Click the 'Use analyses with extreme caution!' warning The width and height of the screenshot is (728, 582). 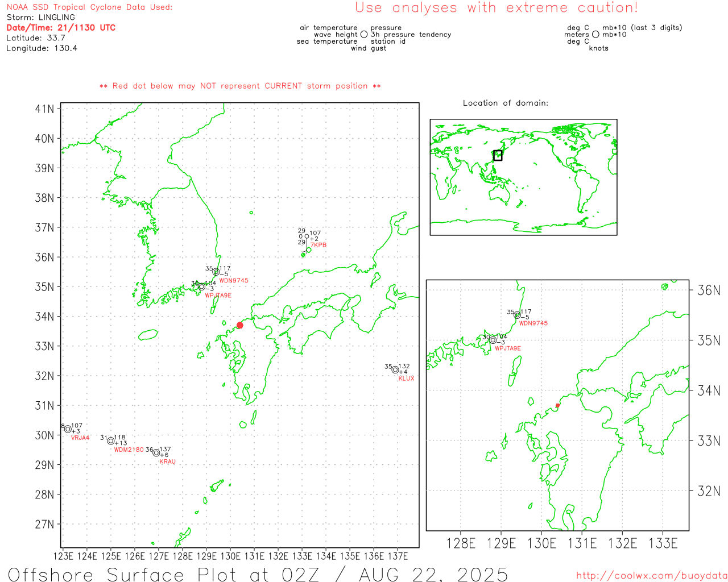pyautogui.click(x=497, y=8)
